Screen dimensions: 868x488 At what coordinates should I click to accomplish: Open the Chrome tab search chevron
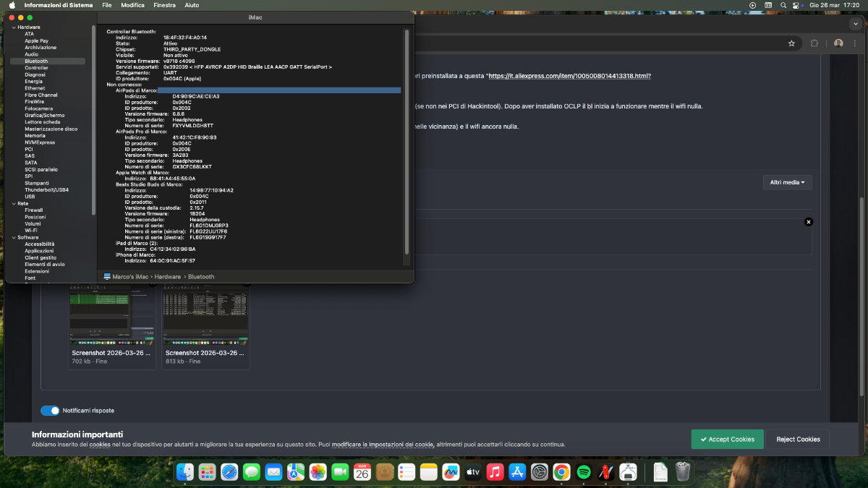pyautogui.click(x=856, y=24)
